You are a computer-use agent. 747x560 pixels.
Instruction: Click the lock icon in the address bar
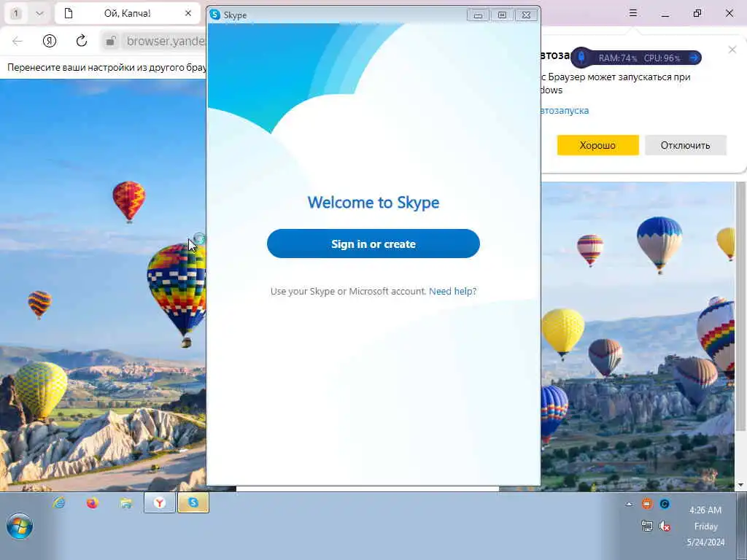click(x=111, y=41)
